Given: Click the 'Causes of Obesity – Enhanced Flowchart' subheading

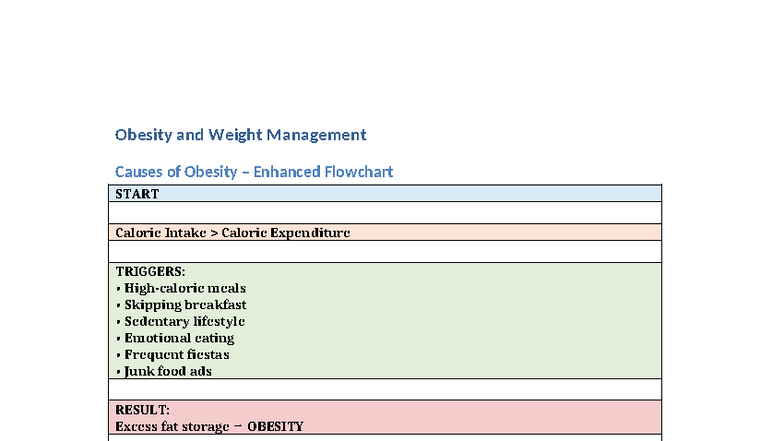Looking at the screenshot, I should [x=254, y=172].
